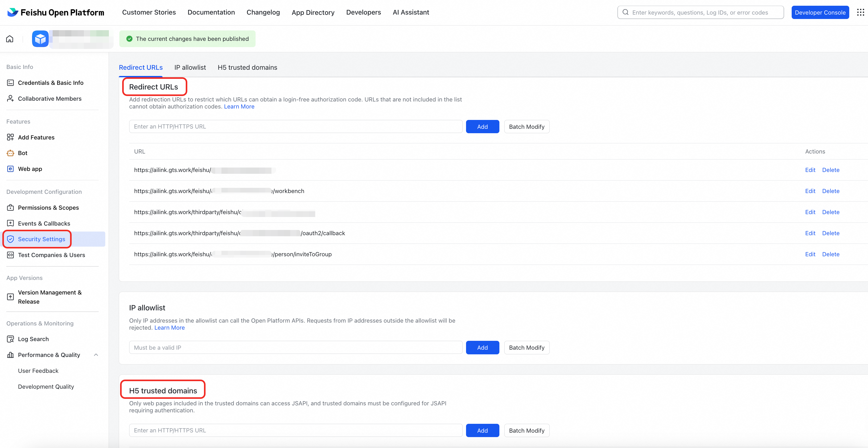
Task: Open Log Search via its magnifier icon
Action: click(10, 339)
